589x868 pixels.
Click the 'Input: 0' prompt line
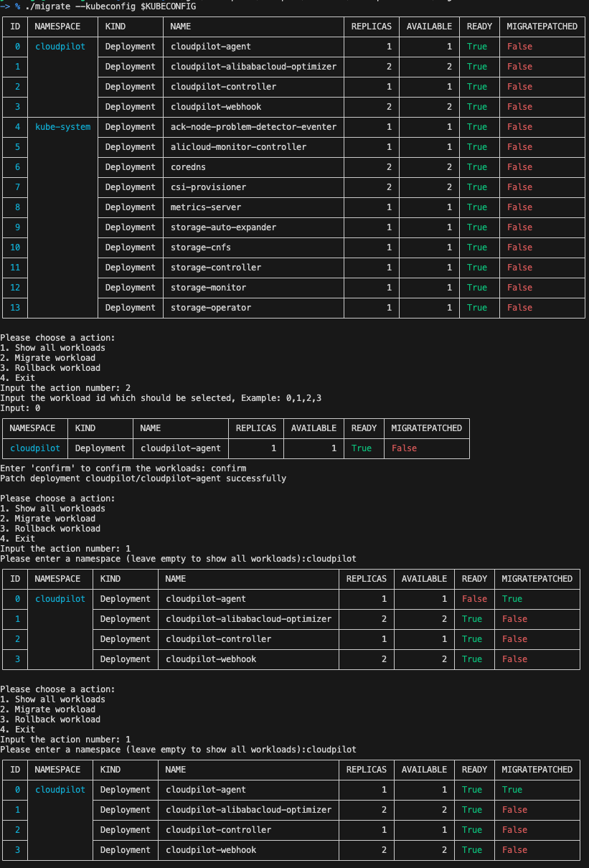20,408
